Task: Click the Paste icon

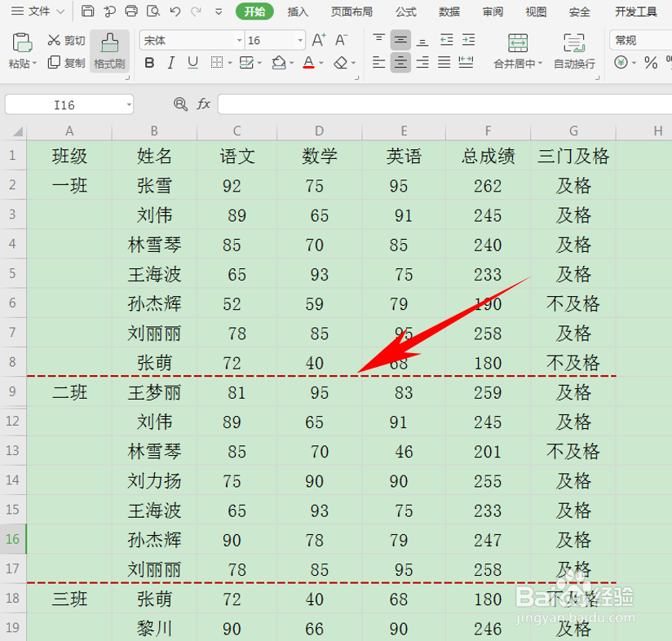Action: pos(22,43)
